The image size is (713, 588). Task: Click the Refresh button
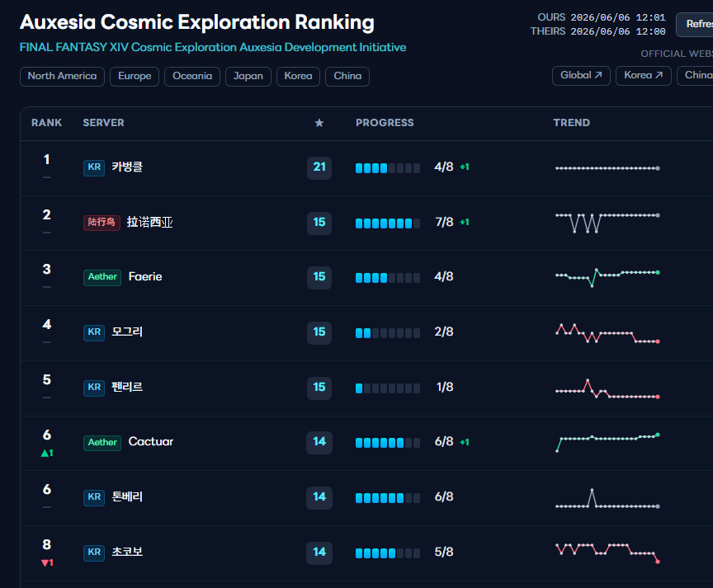[x=695, y=25]
